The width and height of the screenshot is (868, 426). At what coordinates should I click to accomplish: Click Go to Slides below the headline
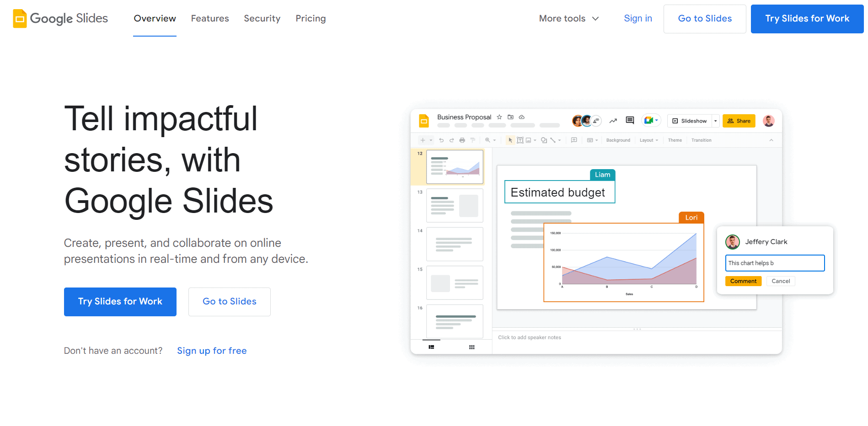tap(230, 302)
